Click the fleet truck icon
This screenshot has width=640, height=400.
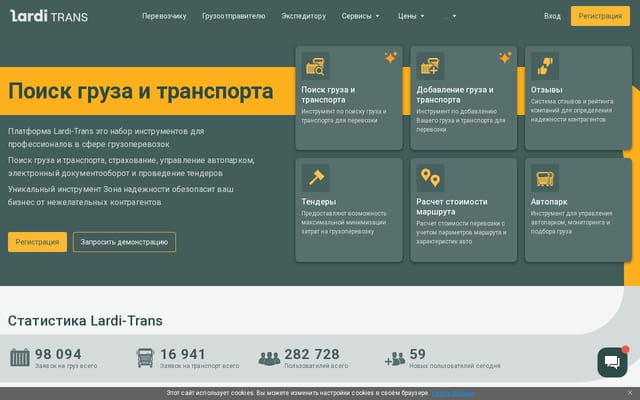(544, 178)
